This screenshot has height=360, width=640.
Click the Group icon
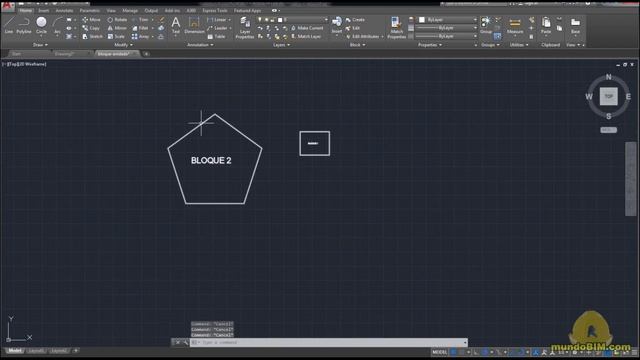click(x=486, y=24)
